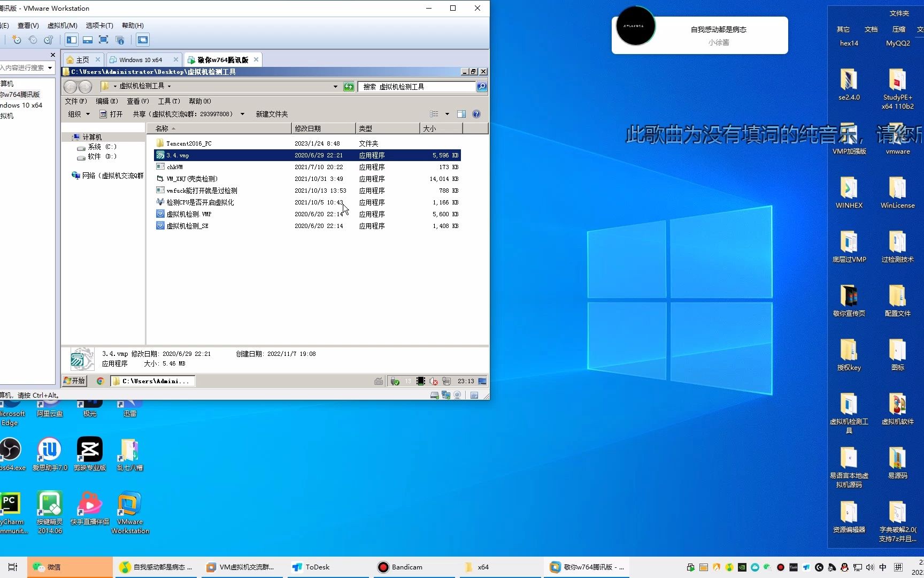The width and height of the screenshot is (924, 578).
Task: Toggle the VMware console view icon
Action: (142, 40)
